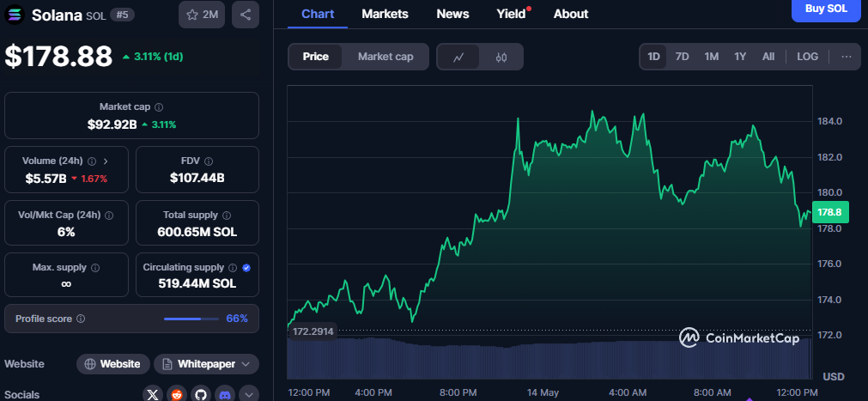Screen dimensions: 868x401
Task: Set chart range to 1Y
Action: click(x=740, y=57)
